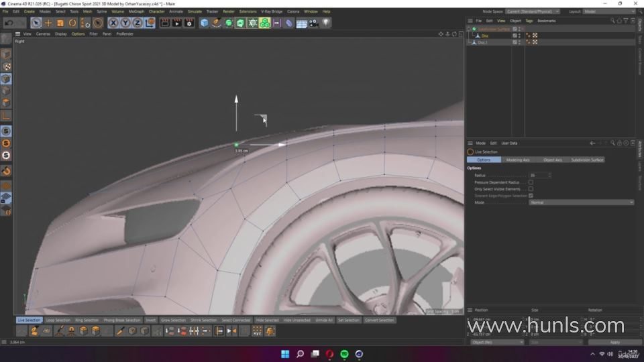Open the Object Manager Tags menu
This screenshot has width=644, height=362.
point(529,21)
